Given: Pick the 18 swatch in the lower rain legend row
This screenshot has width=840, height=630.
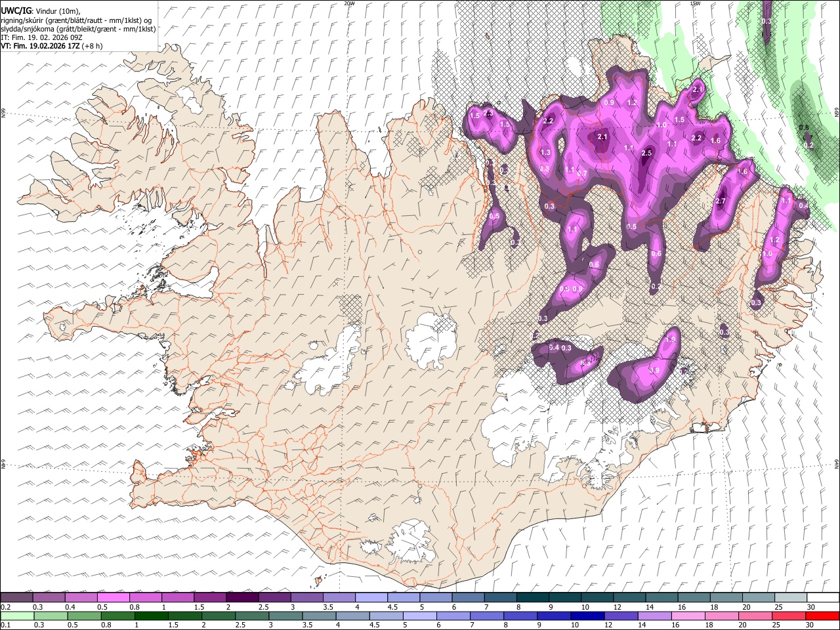Looking at the screenshot, I should coord(722,616).
